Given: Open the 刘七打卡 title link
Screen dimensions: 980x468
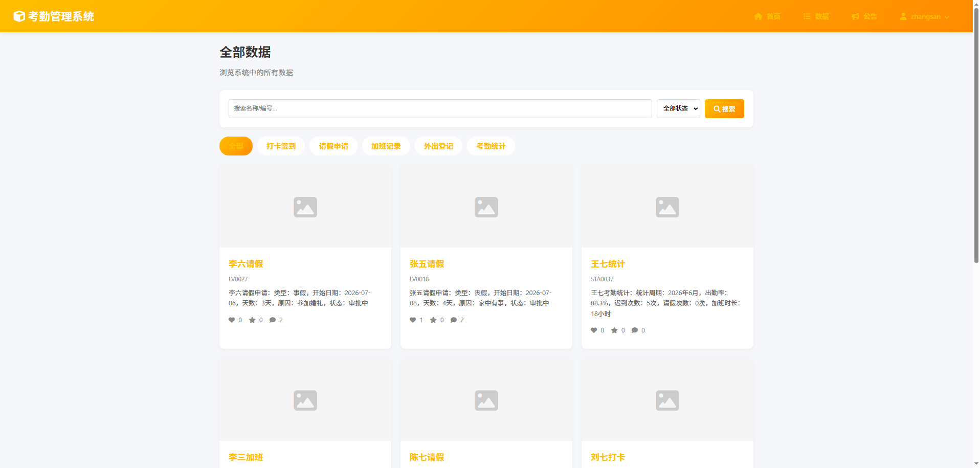Looking at the screenshot, I should pyautogui.click(x=608, y=457).
